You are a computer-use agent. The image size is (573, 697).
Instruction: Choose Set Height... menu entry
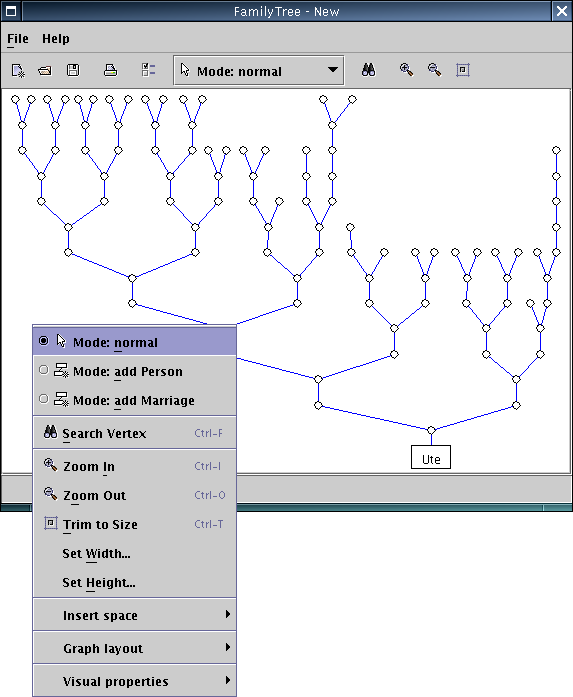point(134,582)
